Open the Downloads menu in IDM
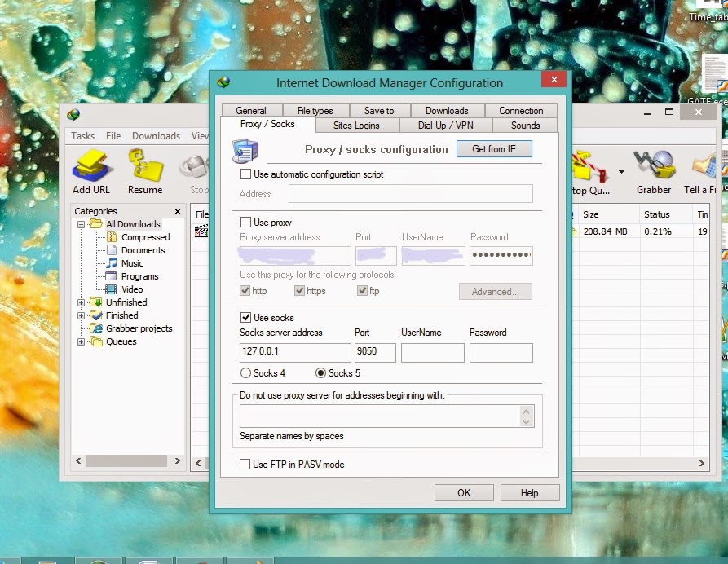 (156, 136)
